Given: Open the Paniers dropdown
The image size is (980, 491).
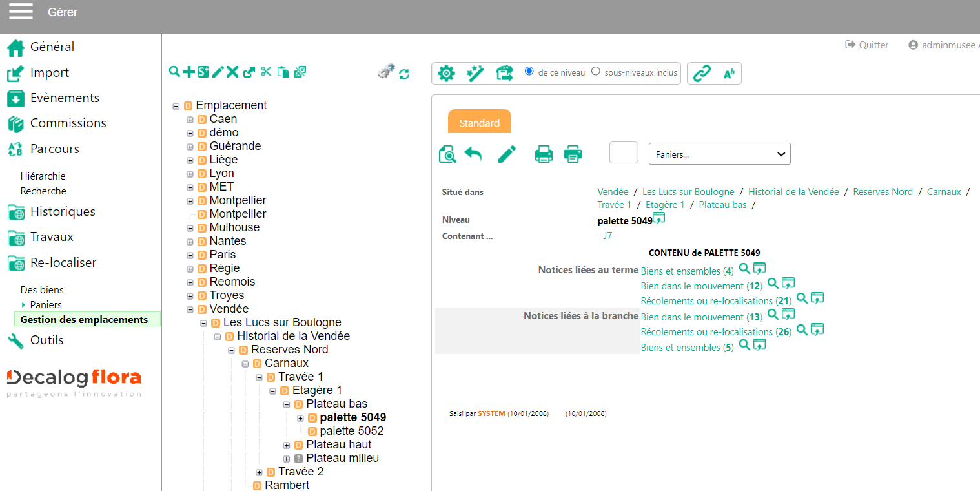Looking at the screenshot, I should 719,154.
